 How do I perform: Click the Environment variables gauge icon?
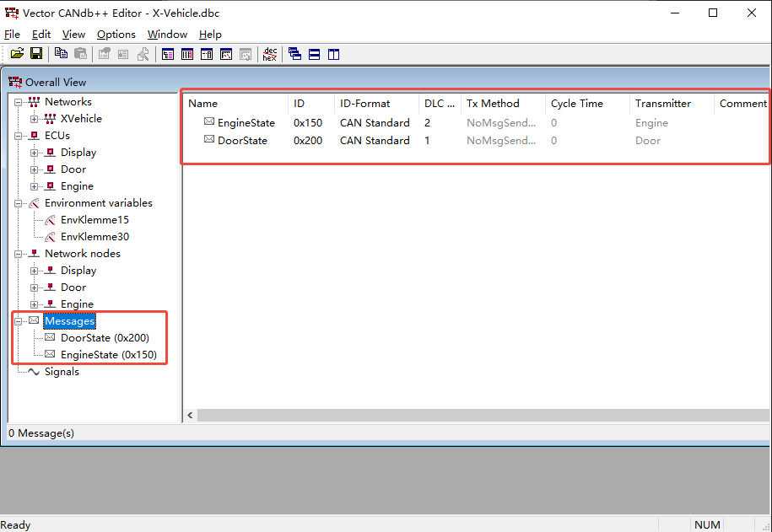point(34,203)
